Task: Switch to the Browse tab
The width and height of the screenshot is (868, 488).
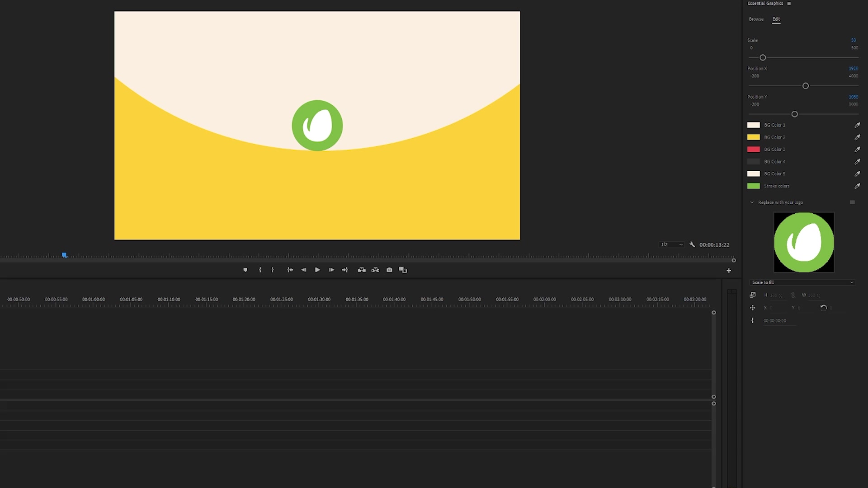Action: coord(756,19)
